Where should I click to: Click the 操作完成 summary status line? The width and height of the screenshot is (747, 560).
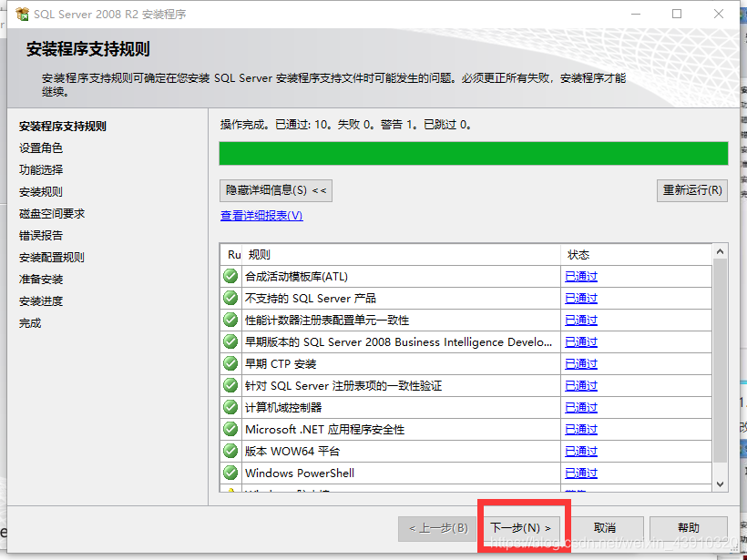coord(346,126)
